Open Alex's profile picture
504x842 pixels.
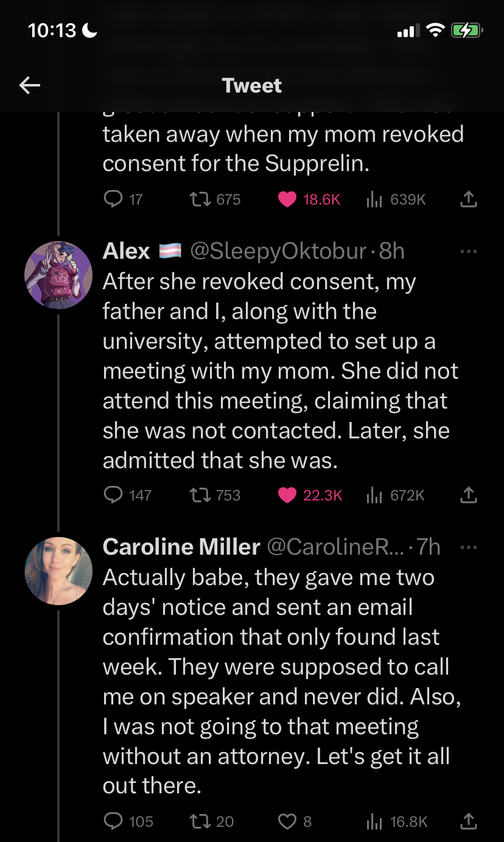[58, 275]
